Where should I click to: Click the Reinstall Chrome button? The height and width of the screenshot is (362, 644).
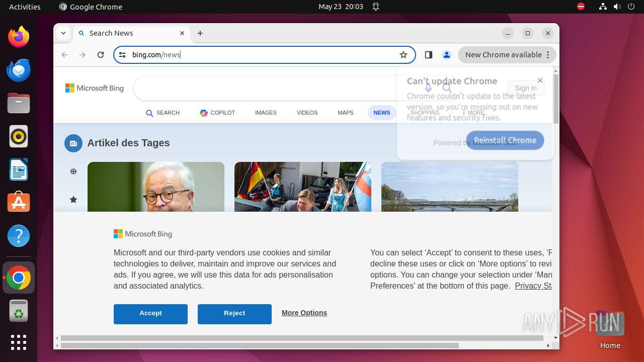[505, 140]
